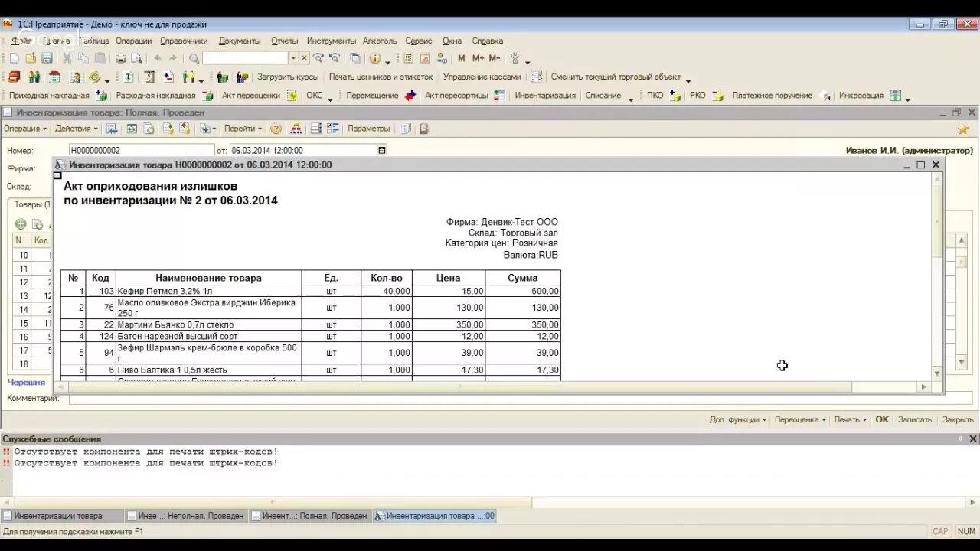Click the green add row icon in Товары tab

(21, 224)
